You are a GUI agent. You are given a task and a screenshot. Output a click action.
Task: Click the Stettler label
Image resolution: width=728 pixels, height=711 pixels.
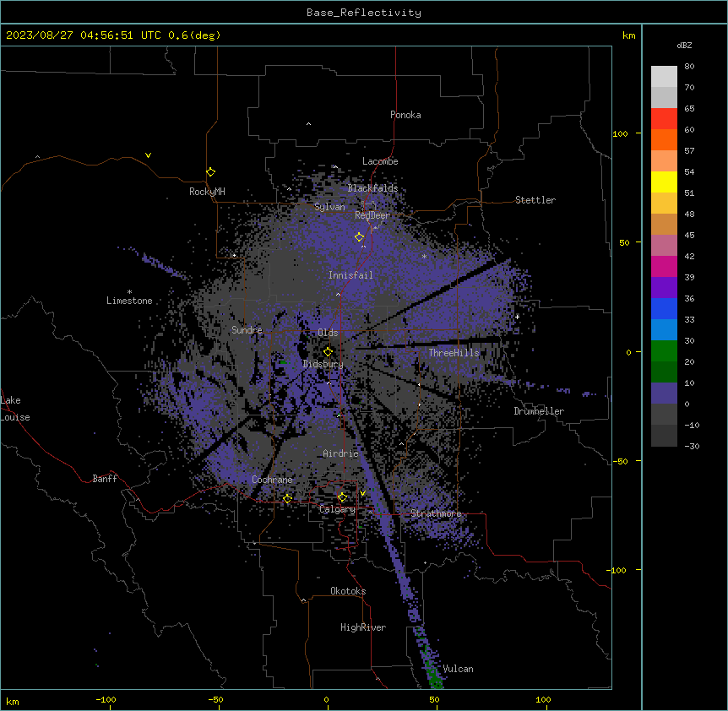point(535,200)
